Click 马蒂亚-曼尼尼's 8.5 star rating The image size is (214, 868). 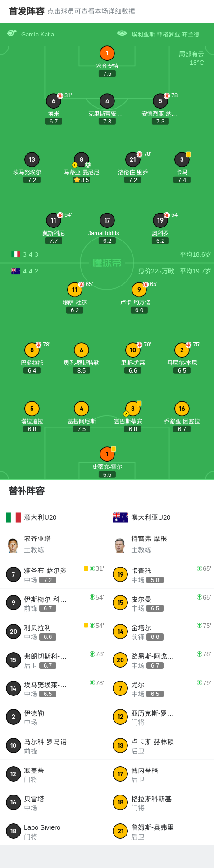click(x=82, y=180)
